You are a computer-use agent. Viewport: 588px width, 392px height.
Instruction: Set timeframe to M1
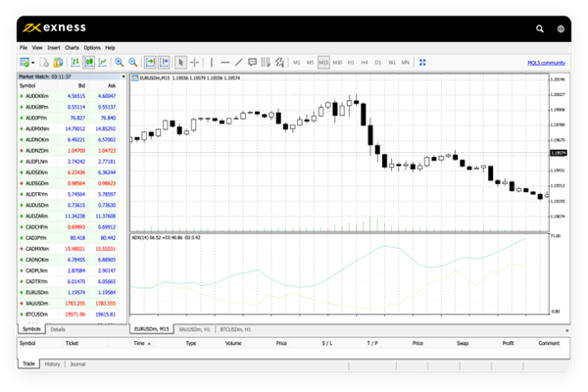[297, 63]
